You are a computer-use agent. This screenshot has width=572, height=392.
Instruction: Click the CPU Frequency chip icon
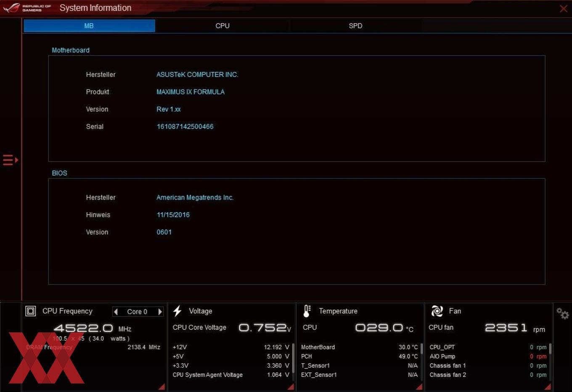(x=31, y=311)
